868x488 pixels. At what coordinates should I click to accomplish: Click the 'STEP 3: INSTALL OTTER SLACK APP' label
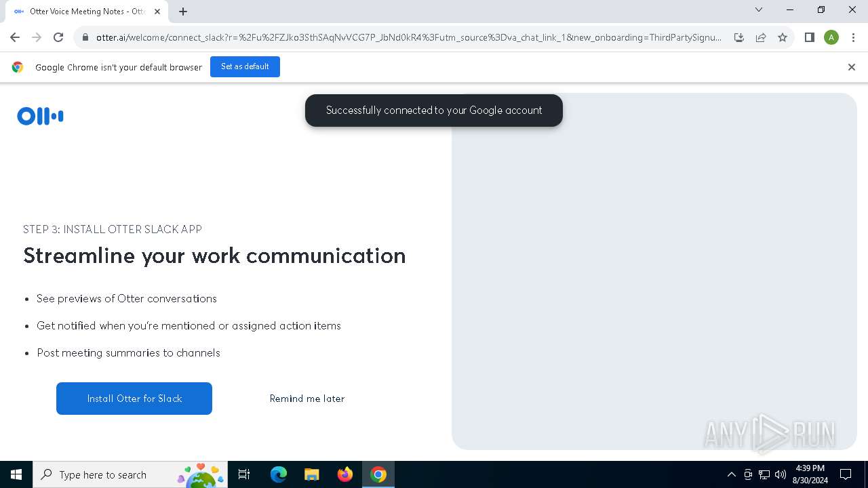(x=113, y=229)
